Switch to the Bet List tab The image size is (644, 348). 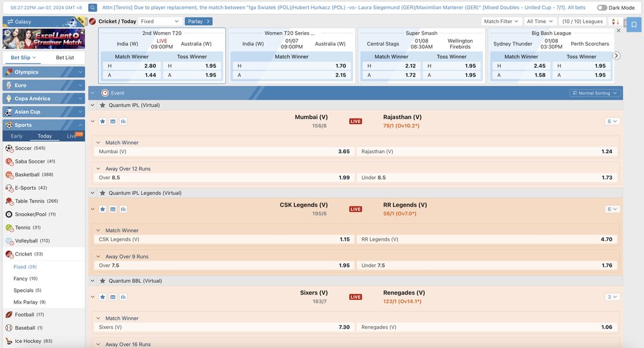(x=64, y=58)
